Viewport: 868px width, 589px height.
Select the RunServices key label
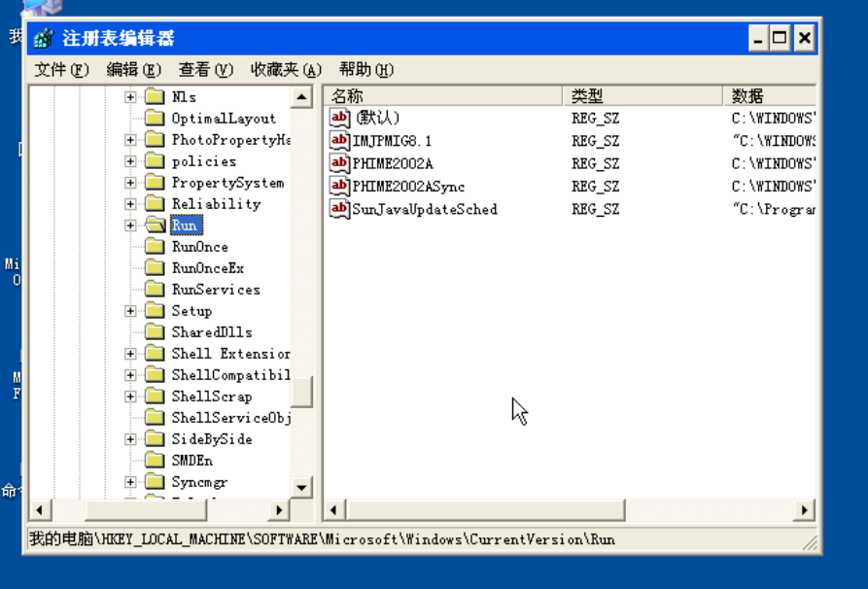[x=216, y=290]
